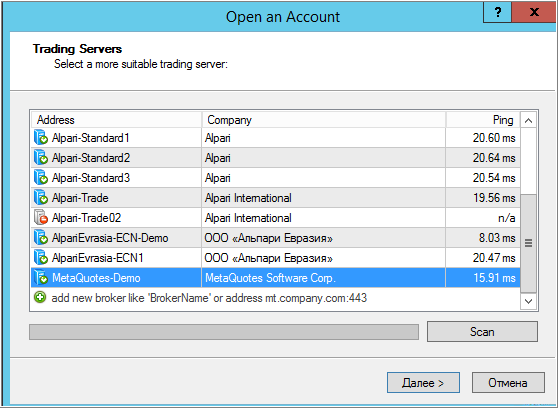Click the server icon beside Alpari-Standard2

[41, 157]
